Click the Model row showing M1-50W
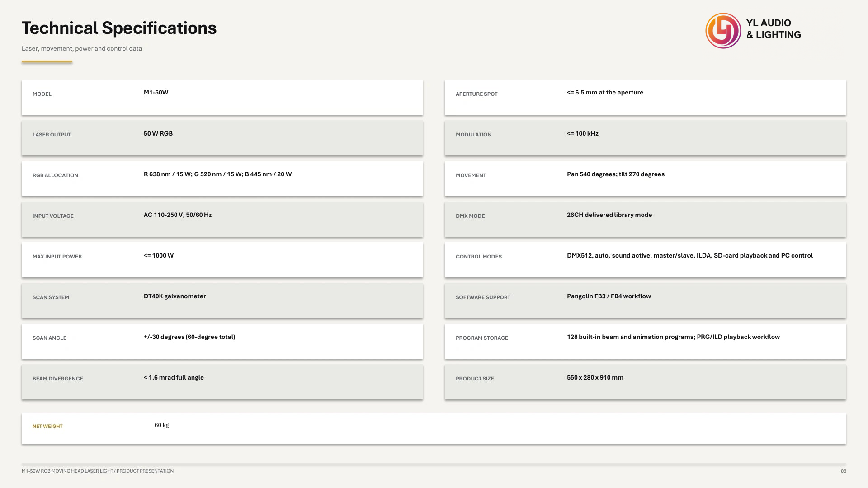 click(x=222, y=97)
